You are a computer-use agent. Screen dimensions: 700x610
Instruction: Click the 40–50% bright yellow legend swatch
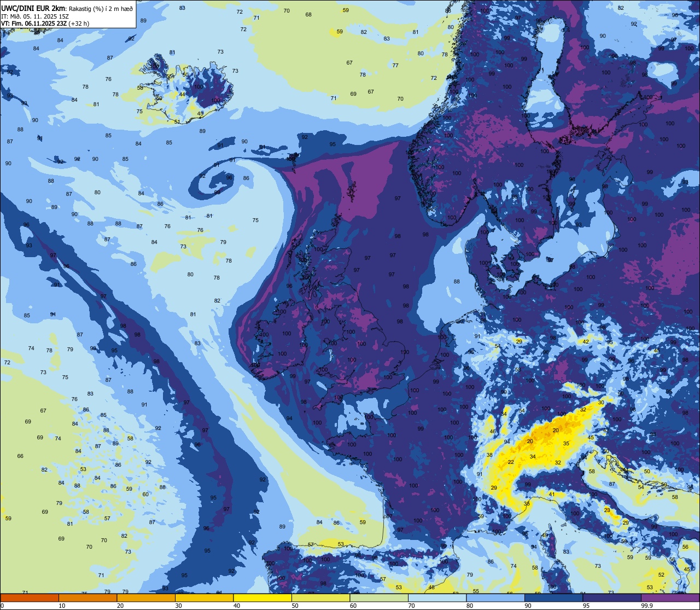(x=262, y=597)
